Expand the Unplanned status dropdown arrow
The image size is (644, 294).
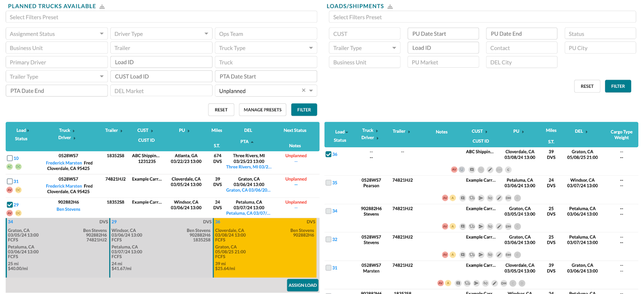pos(311,91)
